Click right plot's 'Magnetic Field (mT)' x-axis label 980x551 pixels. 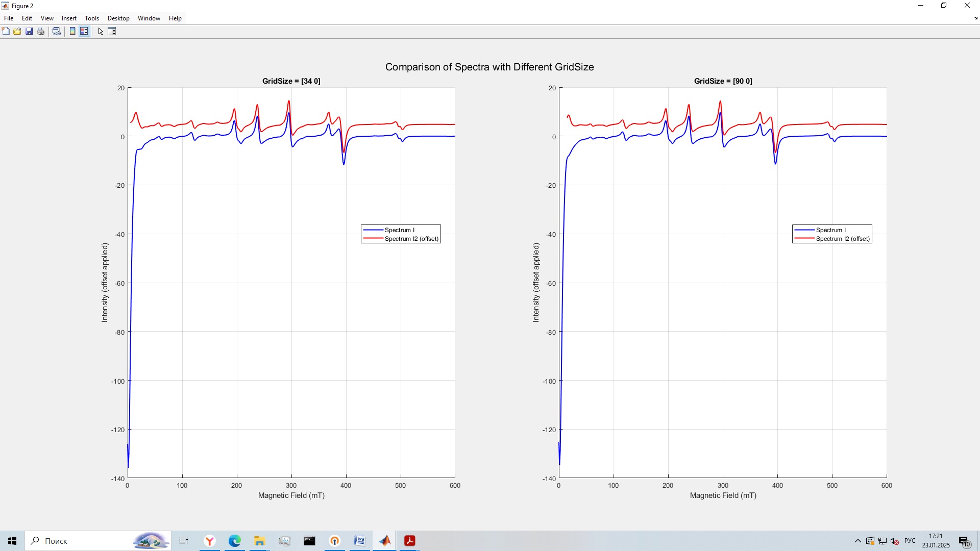coord(723,495)
